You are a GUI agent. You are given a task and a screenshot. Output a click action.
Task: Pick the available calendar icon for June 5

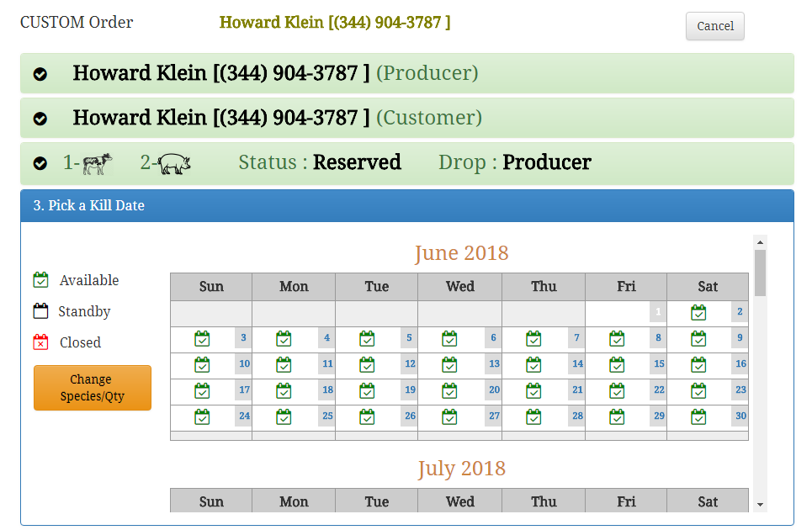(367, 339)
